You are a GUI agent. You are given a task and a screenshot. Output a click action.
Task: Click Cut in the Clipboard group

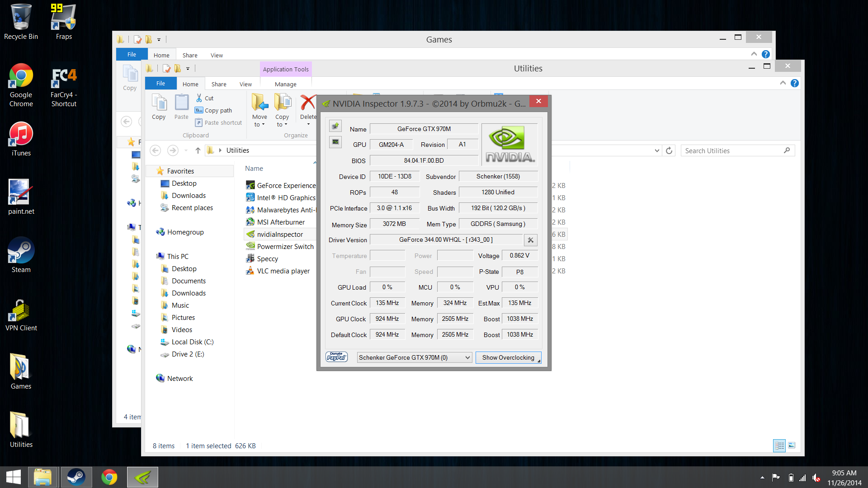click(x=204, y=98)
